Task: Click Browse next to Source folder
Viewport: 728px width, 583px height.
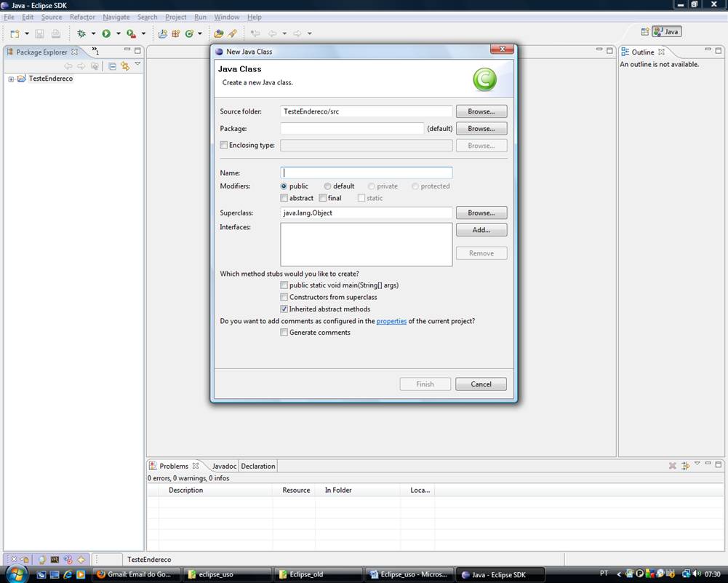Action: 481,111
